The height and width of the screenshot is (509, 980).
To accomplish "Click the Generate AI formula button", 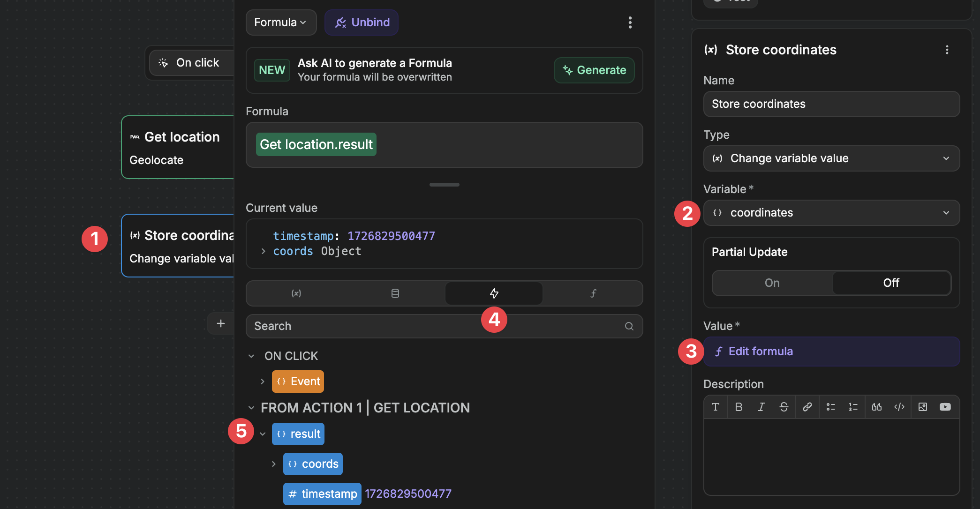I will coord(594,70).
